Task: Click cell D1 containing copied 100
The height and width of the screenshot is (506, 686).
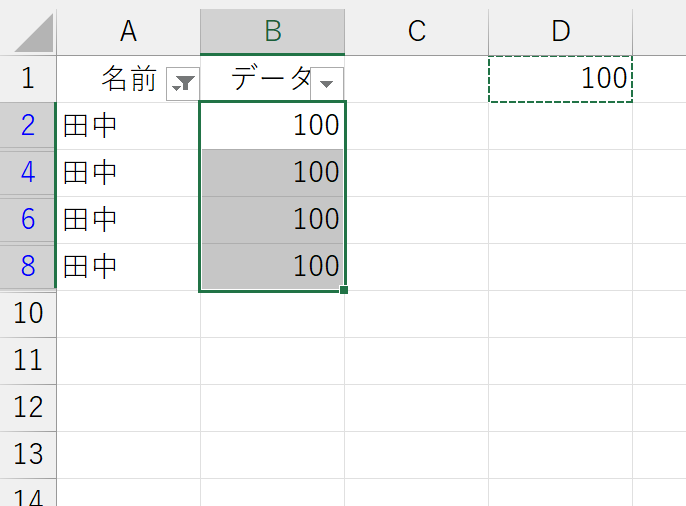Action: [561, 79]
